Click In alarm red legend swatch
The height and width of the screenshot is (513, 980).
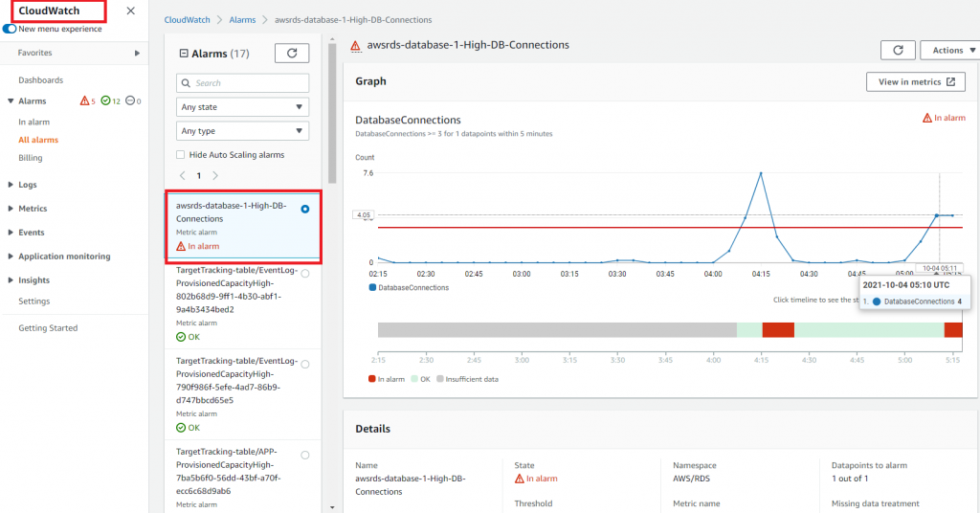point(372,379)
